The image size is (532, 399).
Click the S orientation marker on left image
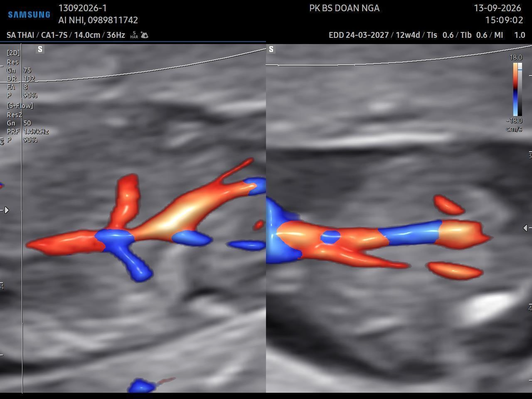tap(40, 49)
